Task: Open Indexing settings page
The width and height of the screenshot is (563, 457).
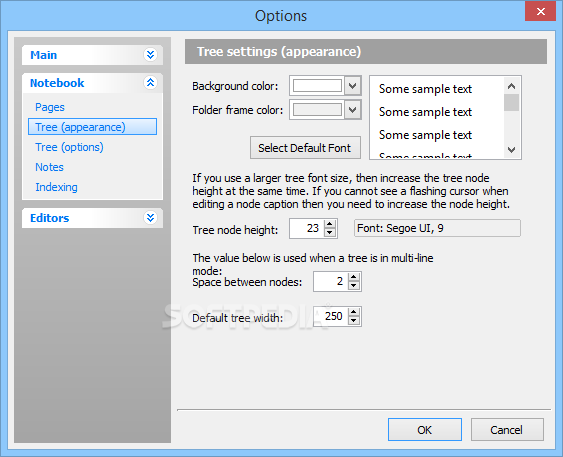Action: [x=56, y=187]
